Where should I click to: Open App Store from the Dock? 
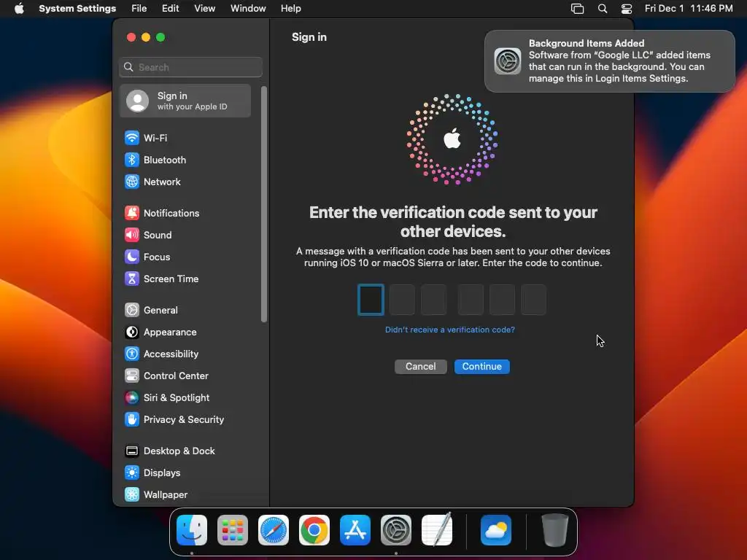355,530
